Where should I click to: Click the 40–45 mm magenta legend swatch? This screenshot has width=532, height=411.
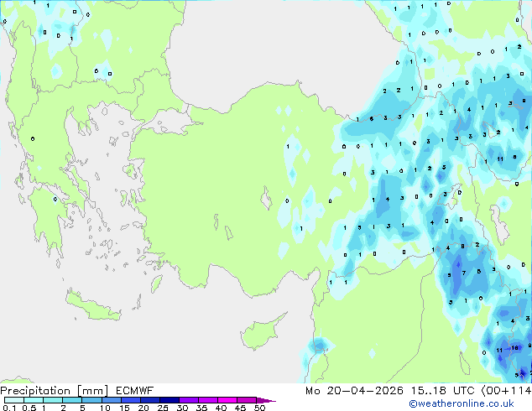click(227, 400)
